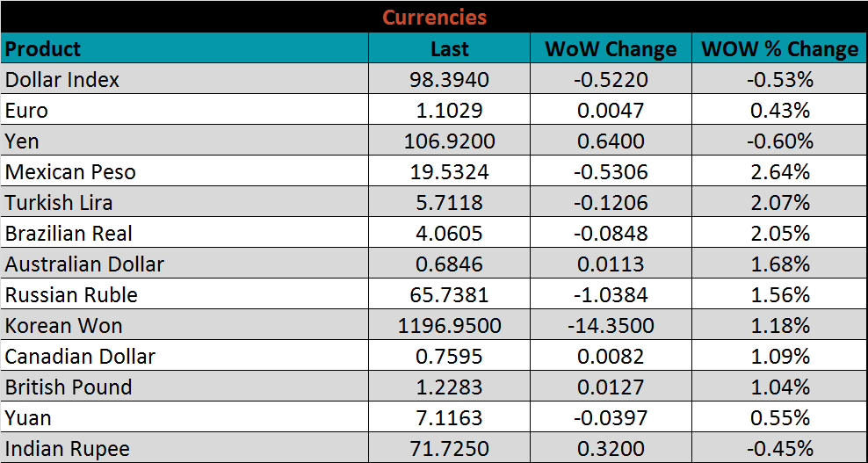Click the Euro last value 1.1029
The image size is (868, 463).
[x=449, y=111]
